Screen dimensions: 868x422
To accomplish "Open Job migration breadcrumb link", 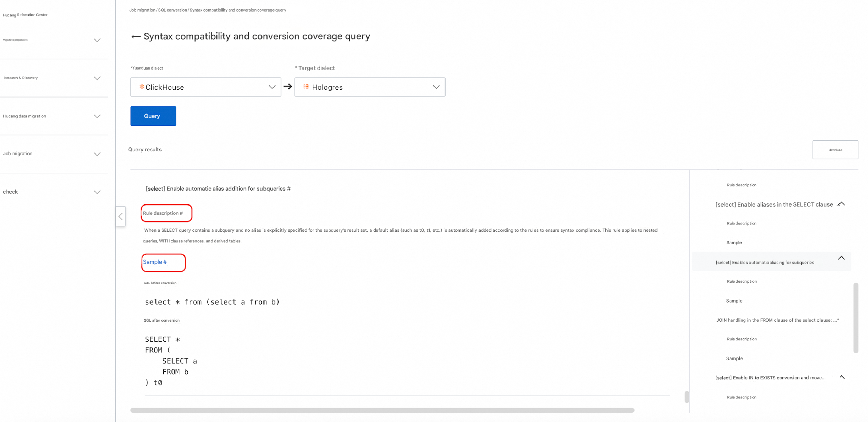I will point(142,10).
